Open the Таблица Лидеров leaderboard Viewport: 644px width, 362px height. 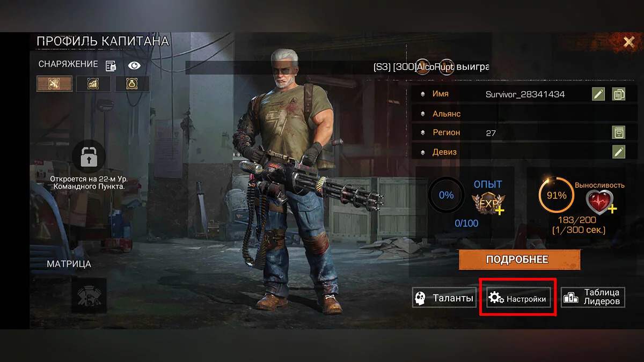tap(593, 298)
